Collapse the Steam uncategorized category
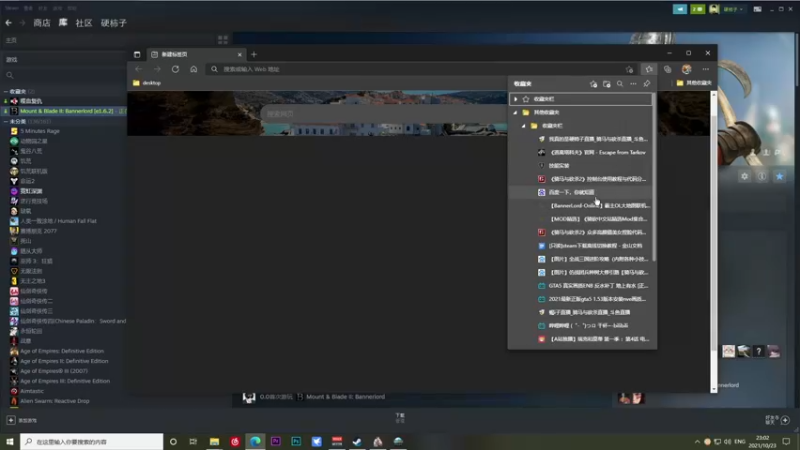 click(x=6, y=121)
